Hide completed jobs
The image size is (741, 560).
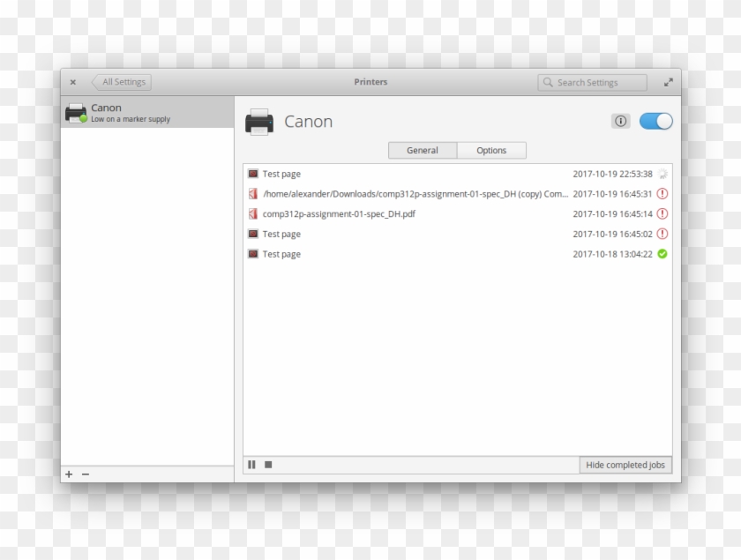coord(625,465)
